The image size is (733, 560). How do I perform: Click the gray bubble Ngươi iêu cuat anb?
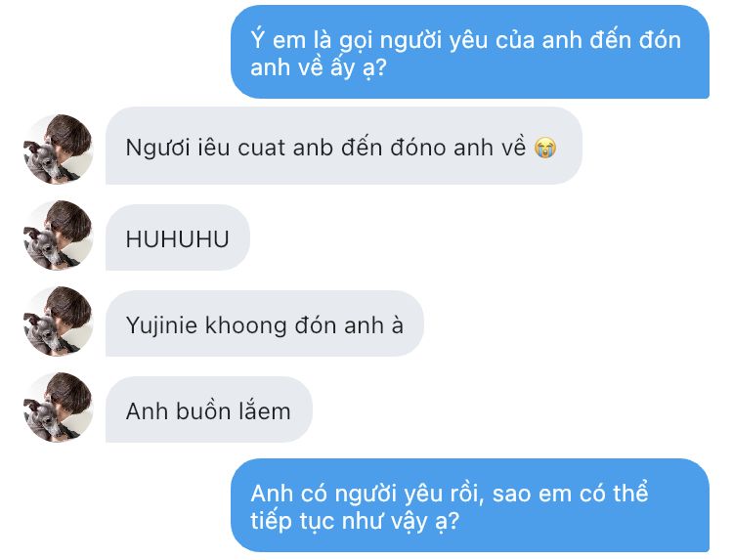coord(344,146)
